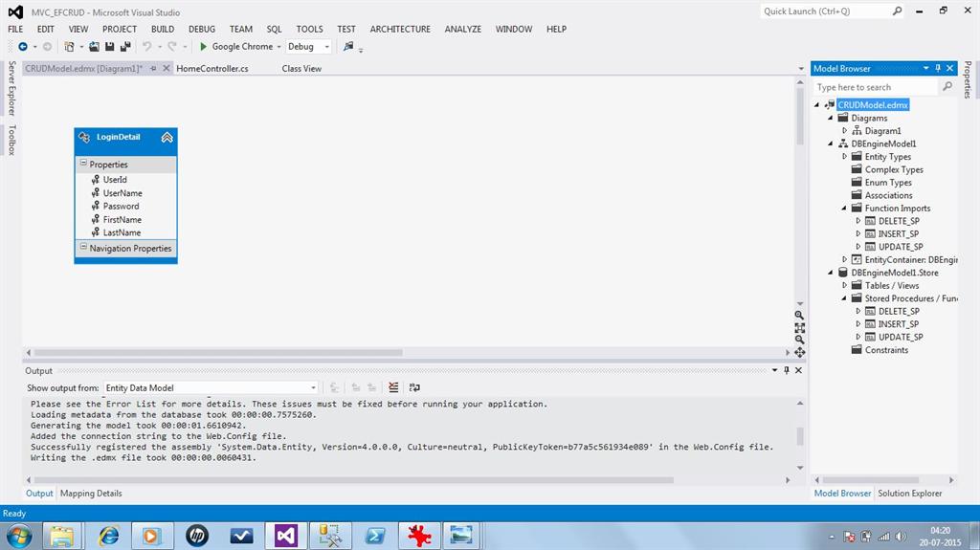The height and width of the screenshot is (550, 980).
Task: Open the SQL menu
Action: coord(274,30)
